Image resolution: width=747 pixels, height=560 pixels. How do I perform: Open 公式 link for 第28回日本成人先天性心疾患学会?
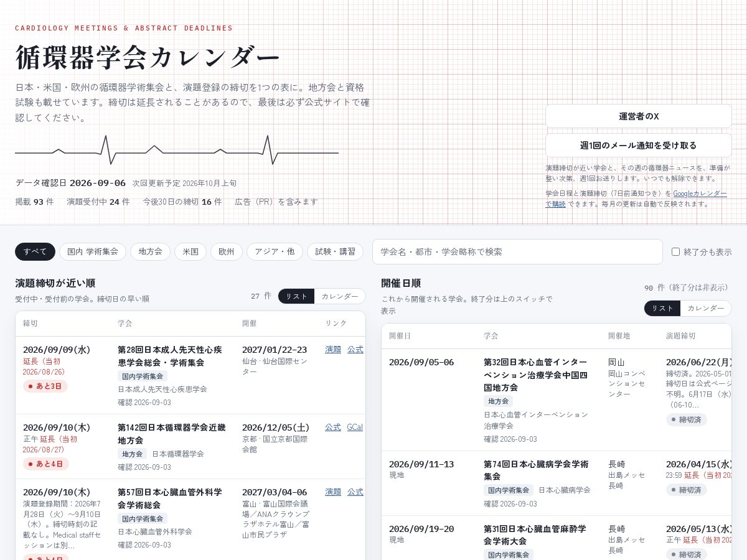tap(355, 350)
